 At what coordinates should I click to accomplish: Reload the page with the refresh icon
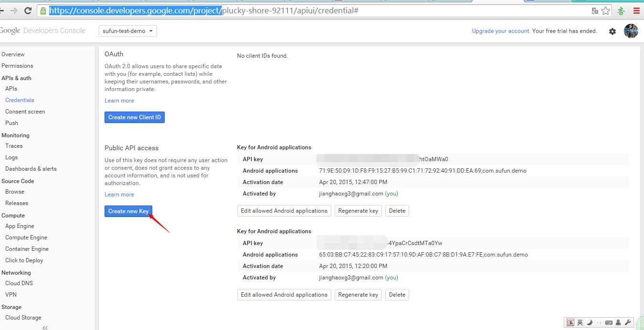click(x=28, y=10)
